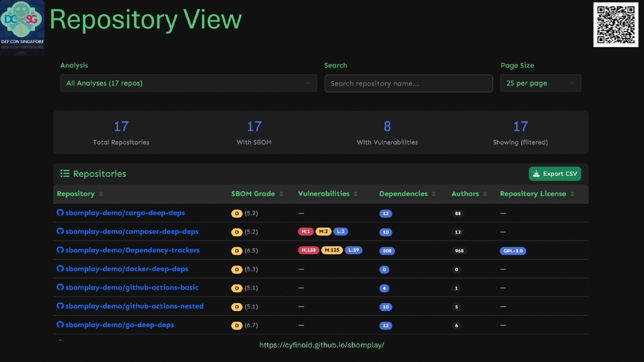The width and height of the screenshot is (644, 362).
Task: Click GitHub icon beside cargo-deep-deps repository
Action: (x=60, y=213)
